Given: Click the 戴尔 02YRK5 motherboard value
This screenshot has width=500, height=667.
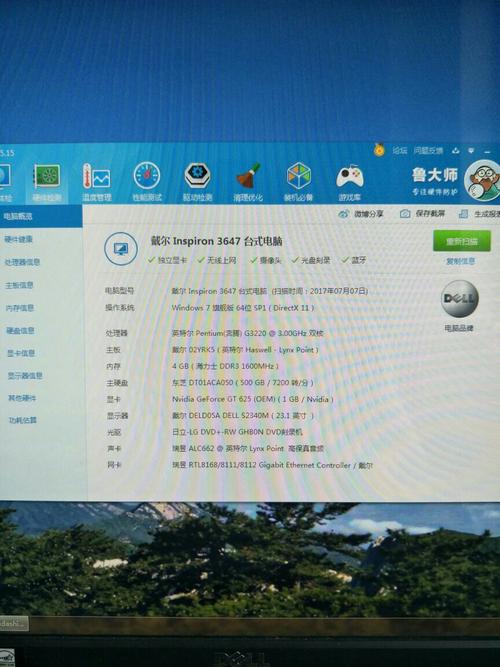Looking at the screenshot, I should click(245, 350).
